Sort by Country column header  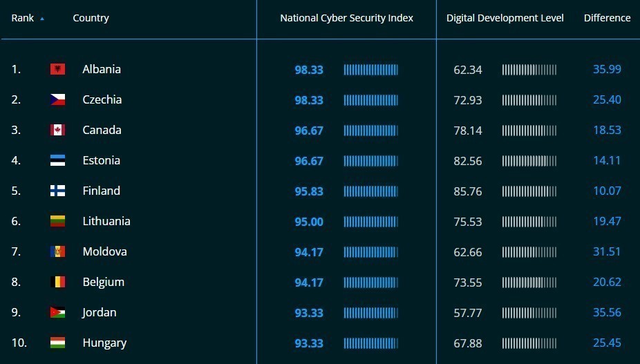[91, 18]
